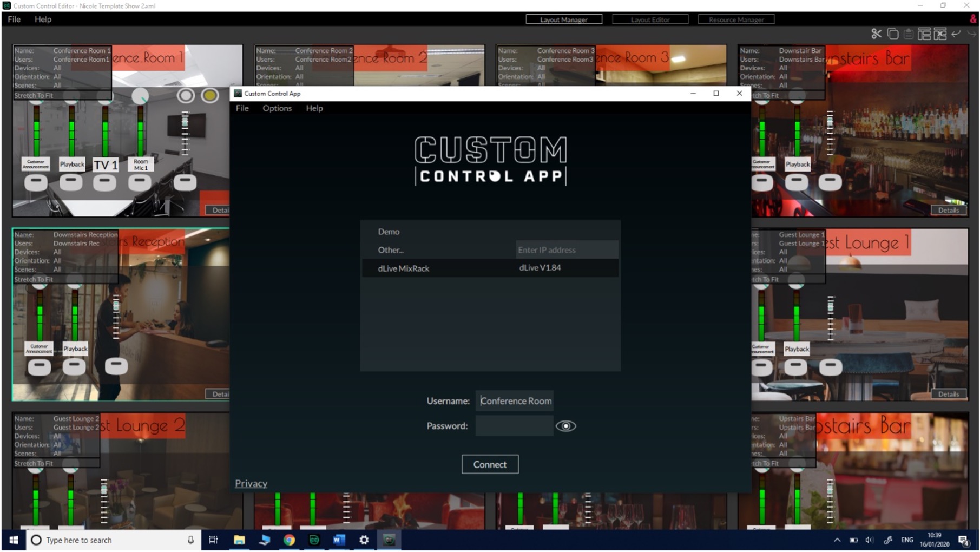The image size is (980, 552).
Task: Click the TV 1 label in Conference Room 1
Action: (106, 165)
